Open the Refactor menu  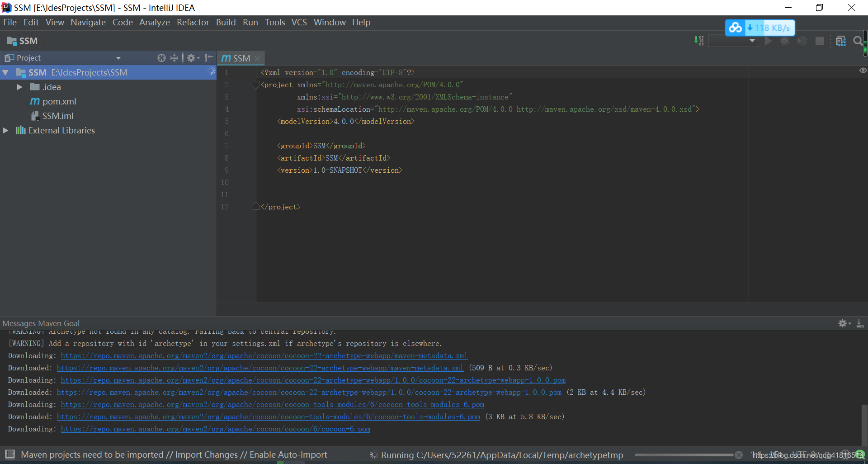193,22
